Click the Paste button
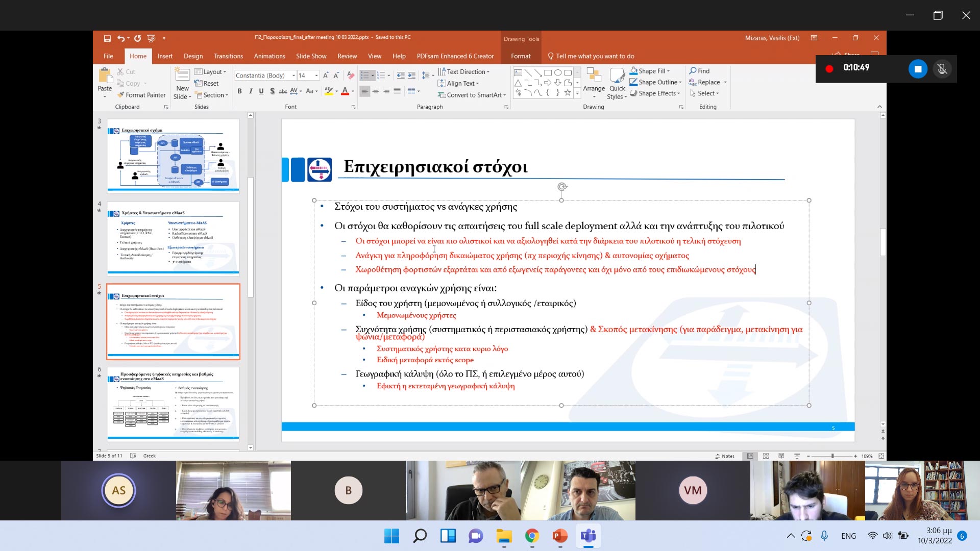980x551 pixels. 105,82
